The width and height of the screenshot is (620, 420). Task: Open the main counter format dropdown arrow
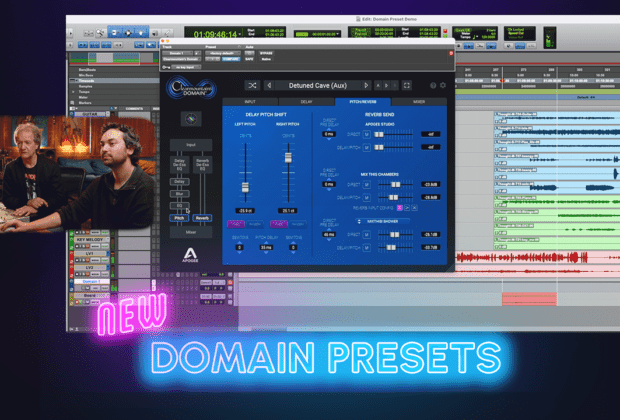[x=240, y=34]
